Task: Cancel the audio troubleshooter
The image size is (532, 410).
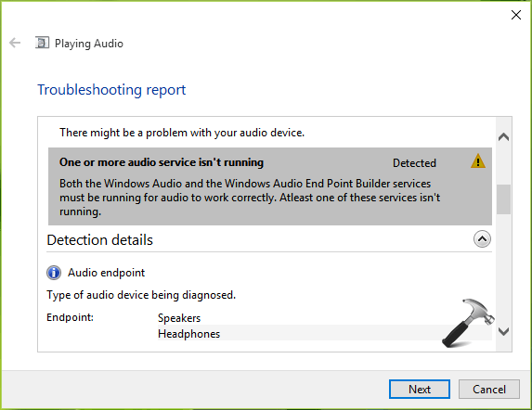Action: click(489, 389)
